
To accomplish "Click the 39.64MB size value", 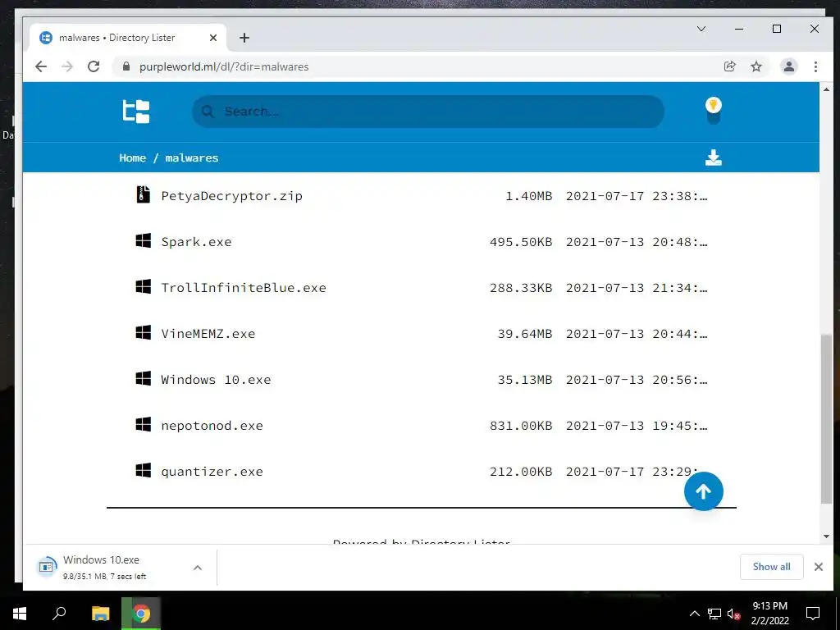I will (x=524, y=334).
